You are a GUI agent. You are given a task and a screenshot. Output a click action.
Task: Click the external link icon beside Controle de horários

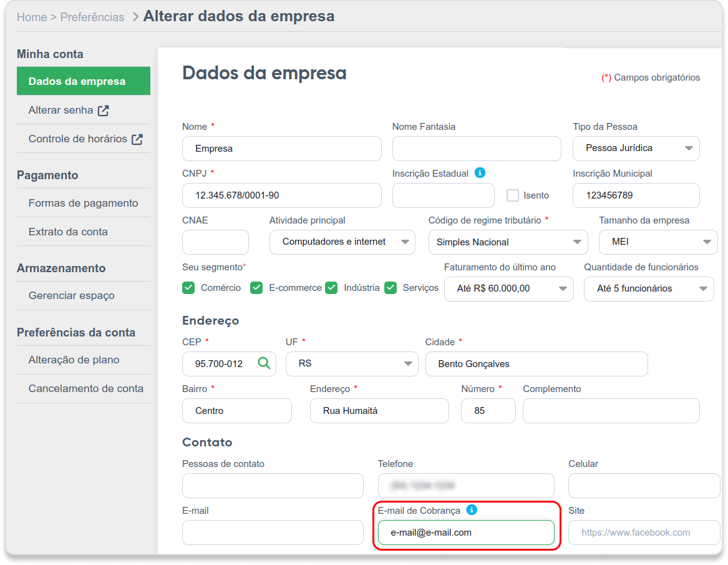137,139
